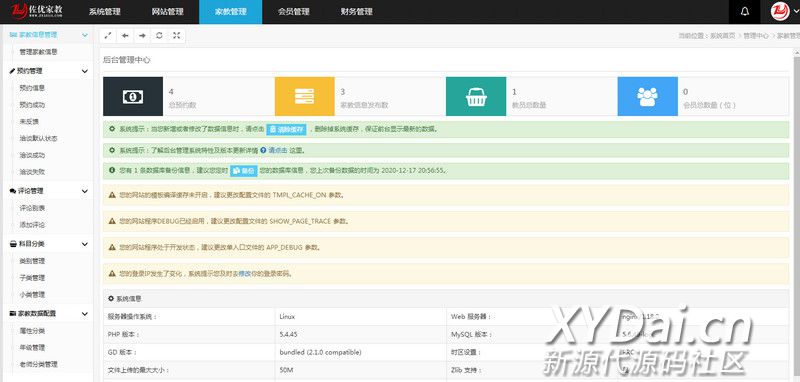Open the 系统管理 top menu

[105, 12]
